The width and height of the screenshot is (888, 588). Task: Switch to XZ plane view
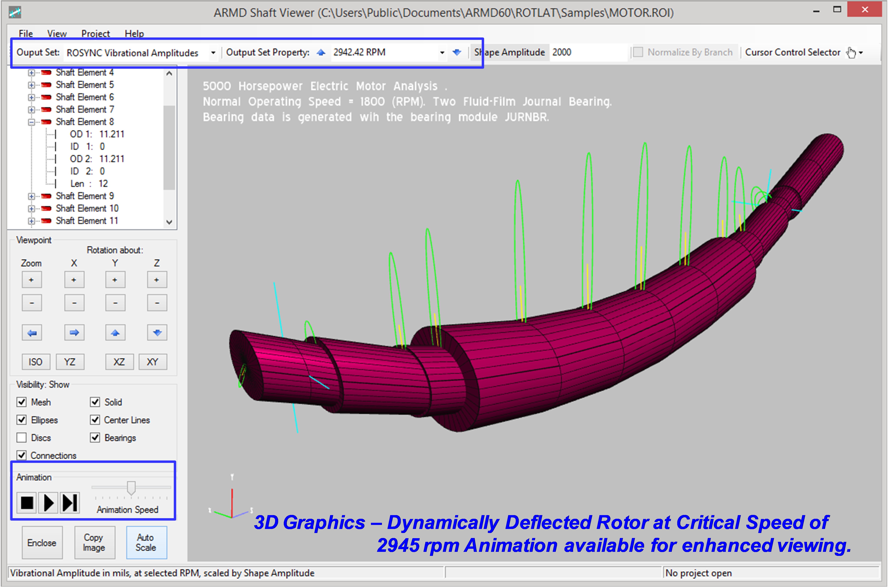coord(119,362)
